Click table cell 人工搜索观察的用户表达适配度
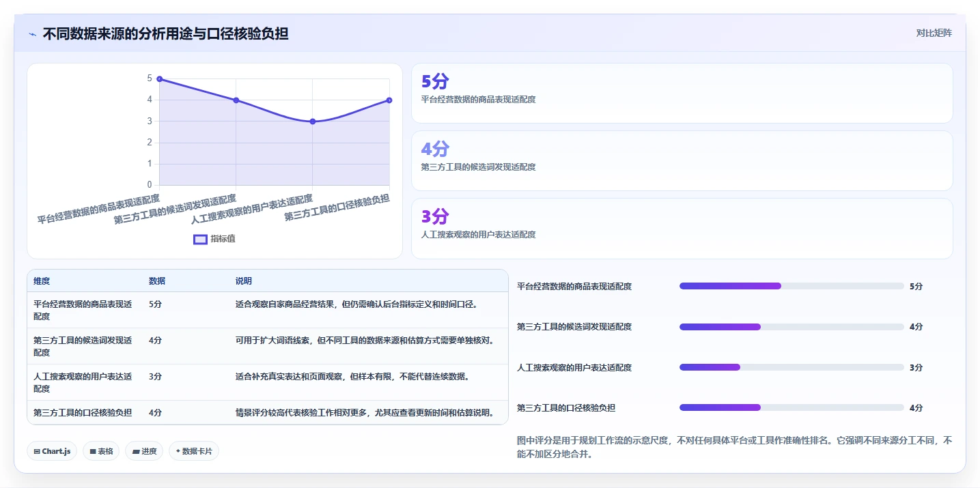Viewport: 980px width, 488px height. click(85, 382)
